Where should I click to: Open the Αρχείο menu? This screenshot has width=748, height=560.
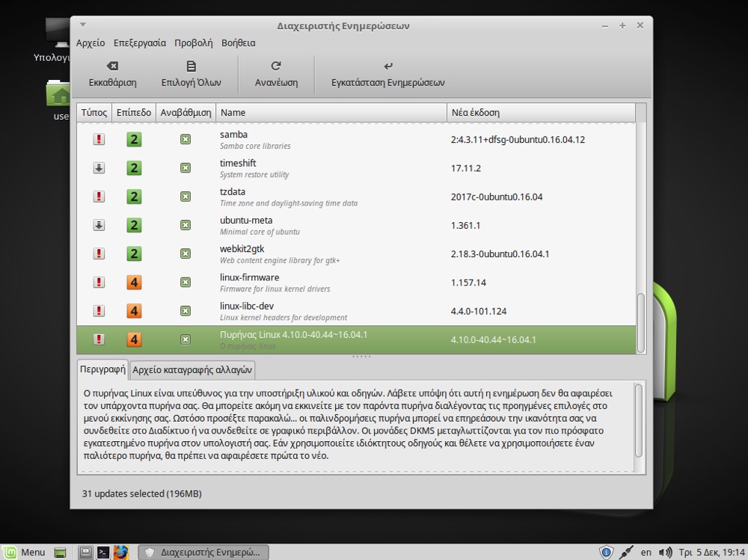coord(91,43)
